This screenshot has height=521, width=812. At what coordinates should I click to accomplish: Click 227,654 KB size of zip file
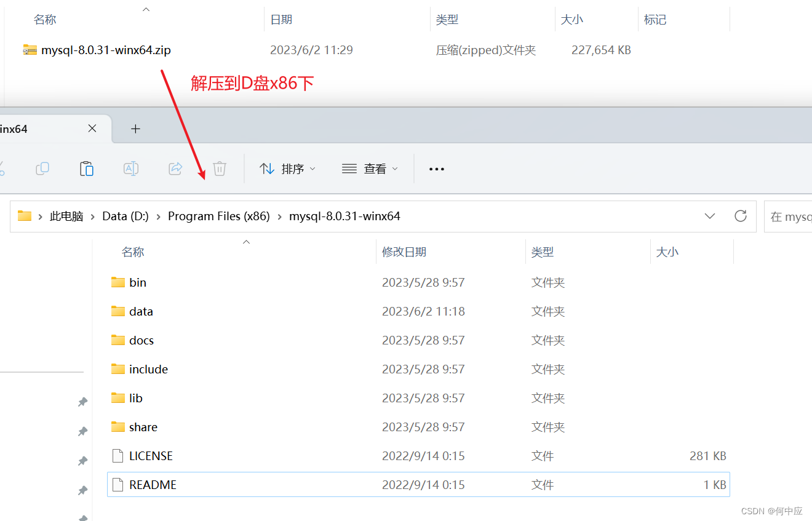tap(601, 50)
